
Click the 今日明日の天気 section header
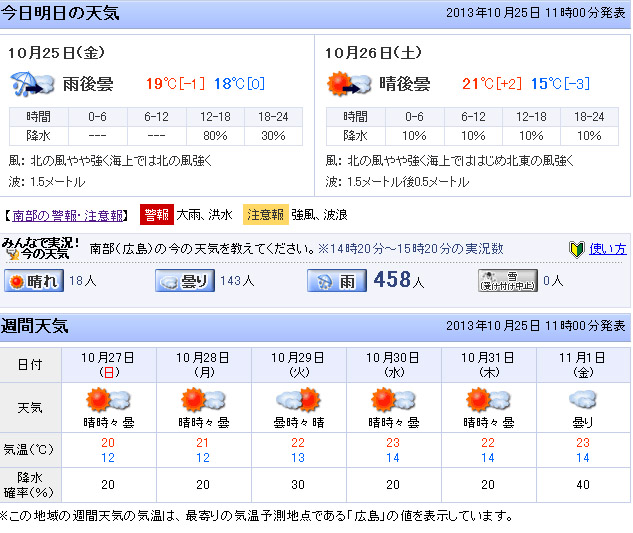[x=60, y=13]
